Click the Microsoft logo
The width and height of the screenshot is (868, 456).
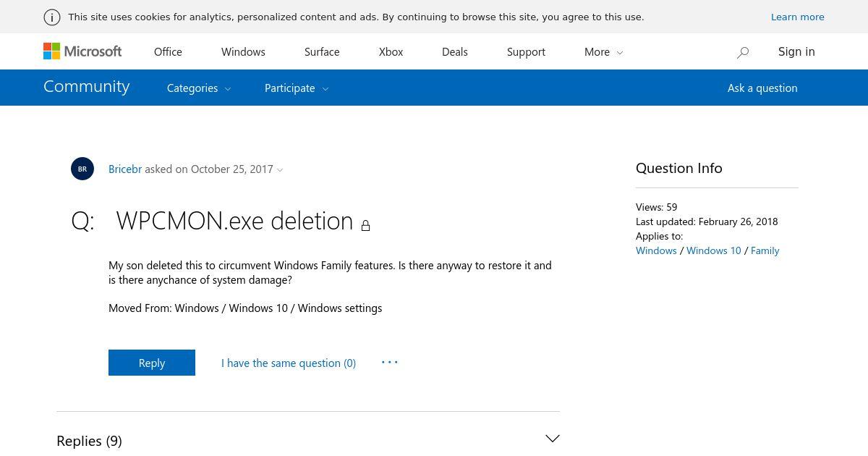point(82,51)
